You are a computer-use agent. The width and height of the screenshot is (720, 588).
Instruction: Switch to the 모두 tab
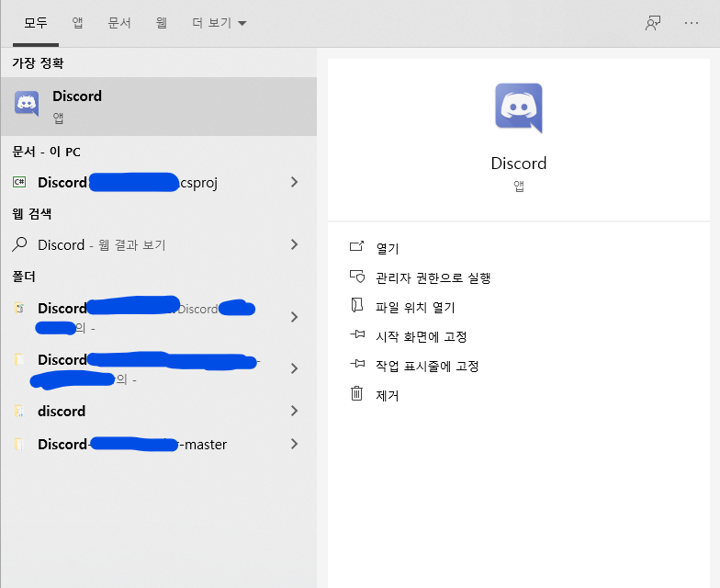pyautogui.click(x=36, y=22)
